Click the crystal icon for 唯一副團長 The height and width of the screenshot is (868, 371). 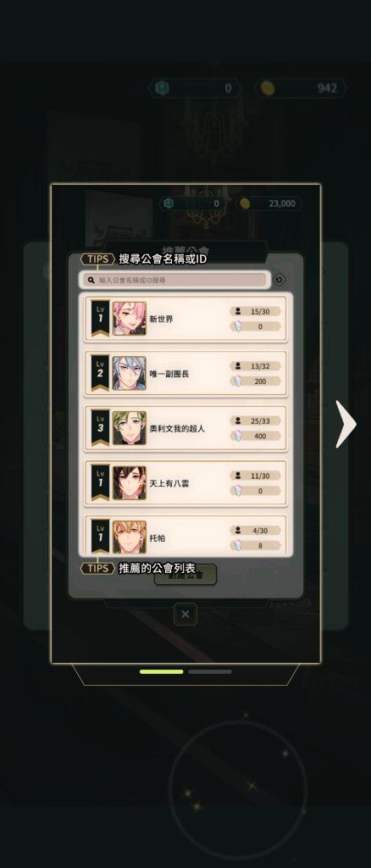point(238,381)
